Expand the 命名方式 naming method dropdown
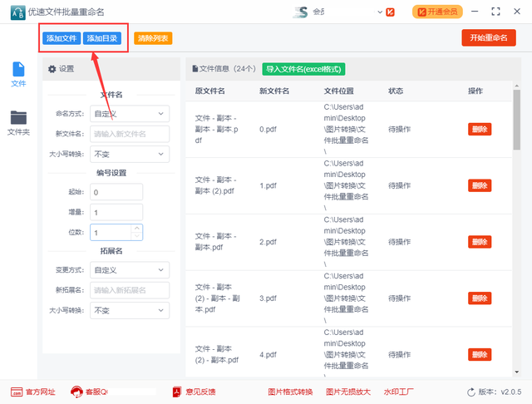Viewport: 532px width, 404px height. point(129,113)
